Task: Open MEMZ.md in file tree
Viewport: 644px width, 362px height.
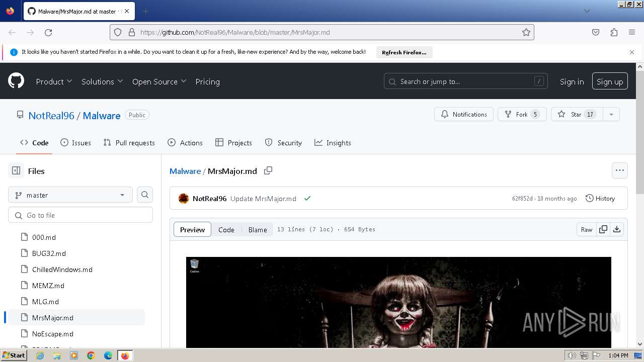Action: click(x=48, y=286)
